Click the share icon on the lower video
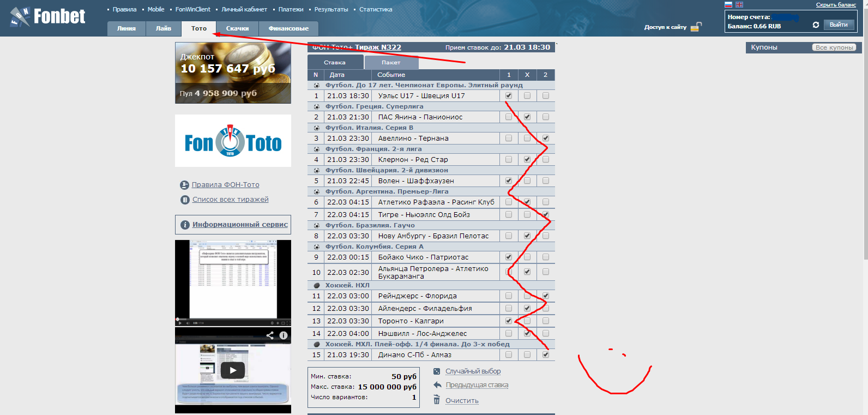 tap(270, 335)
